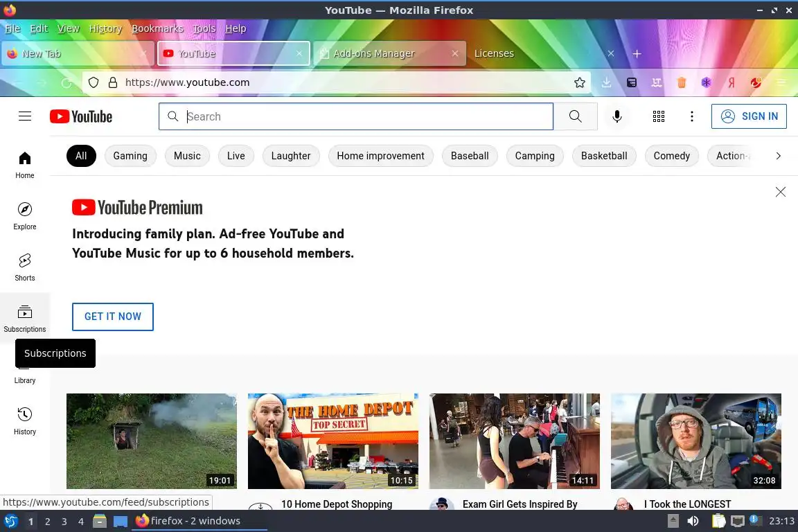Screen dimensions: 798x532
Task: Select the All filter chip
Action: click(81, 156)
